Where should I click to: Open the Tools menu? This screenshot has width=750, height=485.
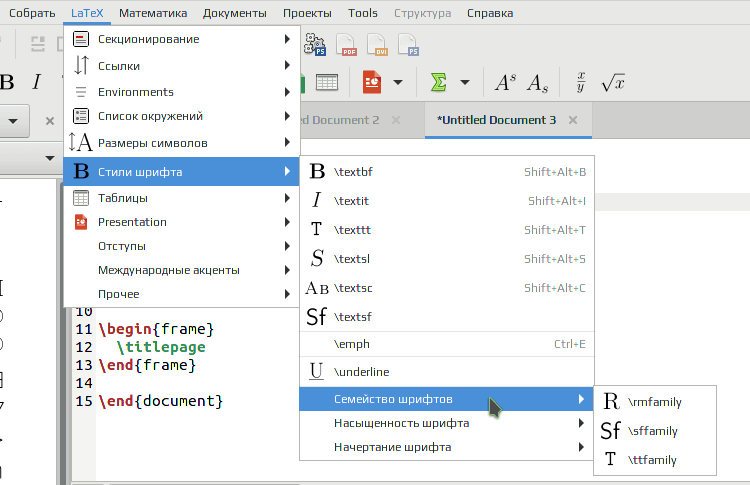363,13
